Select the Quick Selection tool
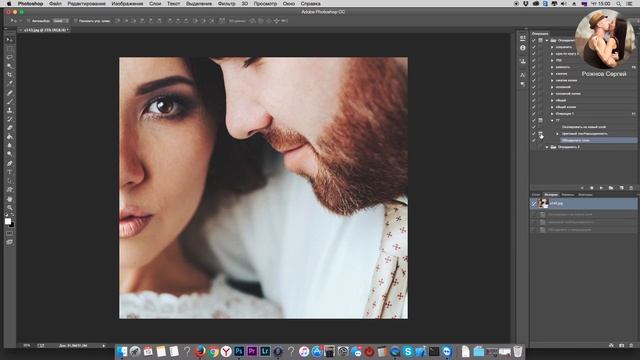 [x=9, y=66]
